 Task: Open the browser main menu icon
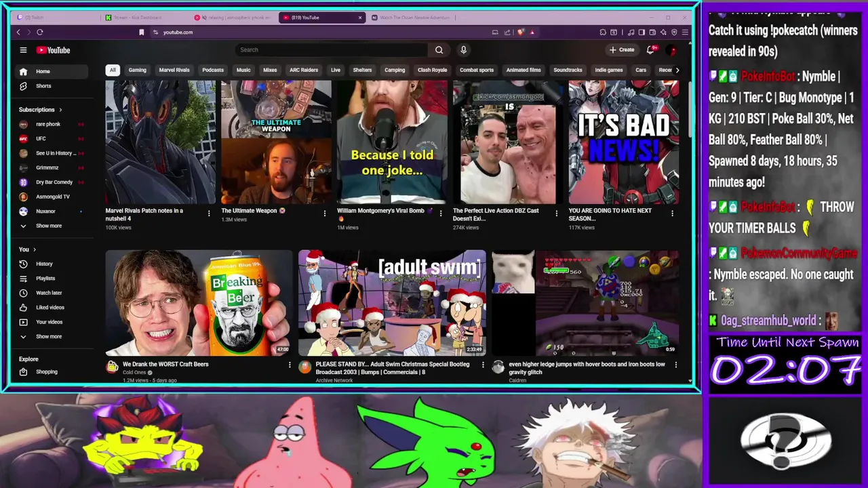(685, 32)
